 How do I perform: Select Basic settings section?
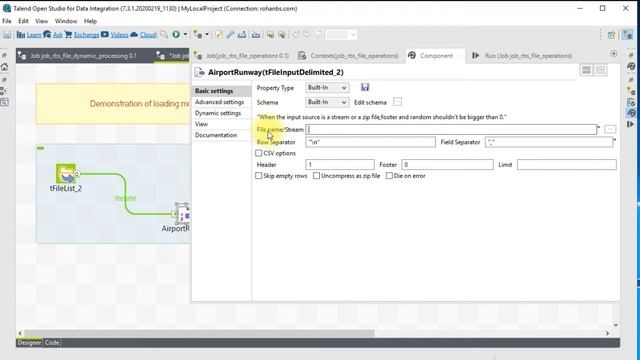click(x=221, y=91)
